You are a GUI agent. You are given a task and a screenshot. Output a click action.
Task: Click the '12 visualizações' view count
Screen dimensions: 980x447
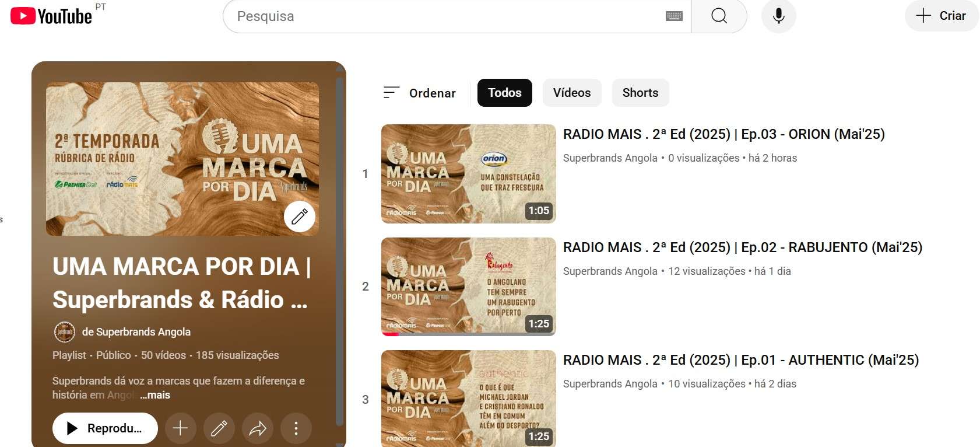pos(707,271)
